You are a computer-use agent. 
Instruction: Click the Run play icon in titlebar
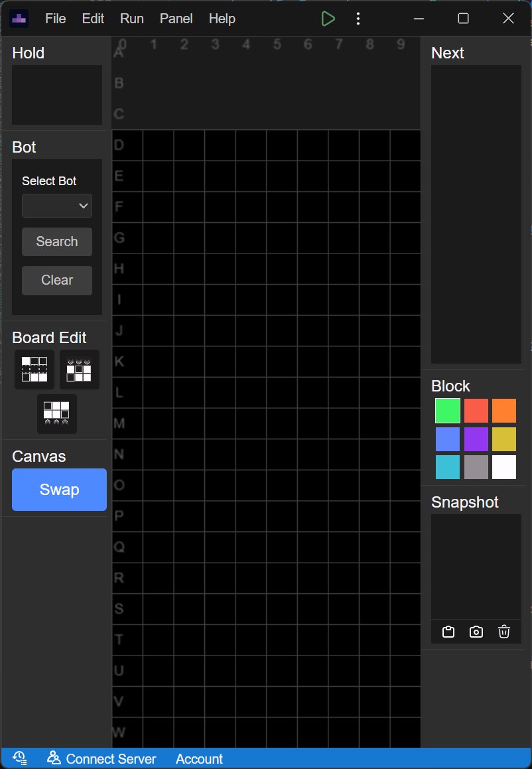pos(328,18)
